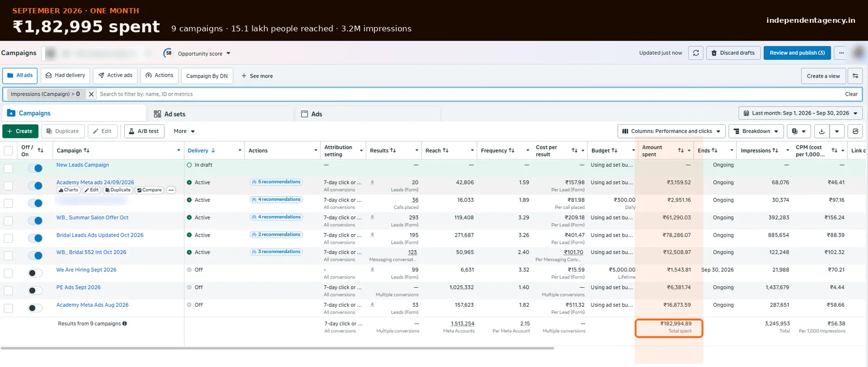This screenshot has width=868, height=367.
Task: Open the export options dropdown arrow
Action: coord(837,131)
